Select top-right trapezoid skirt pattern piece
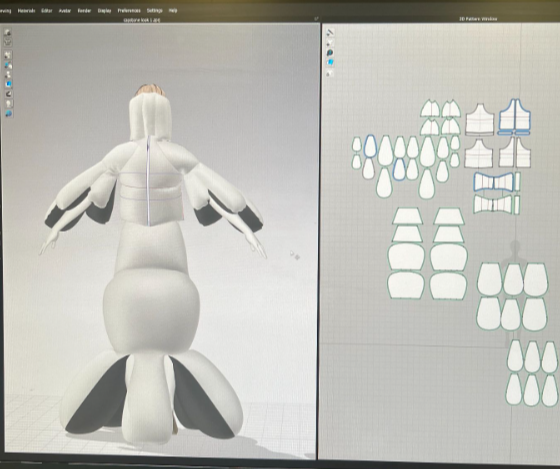 click(x=449, y=216)
